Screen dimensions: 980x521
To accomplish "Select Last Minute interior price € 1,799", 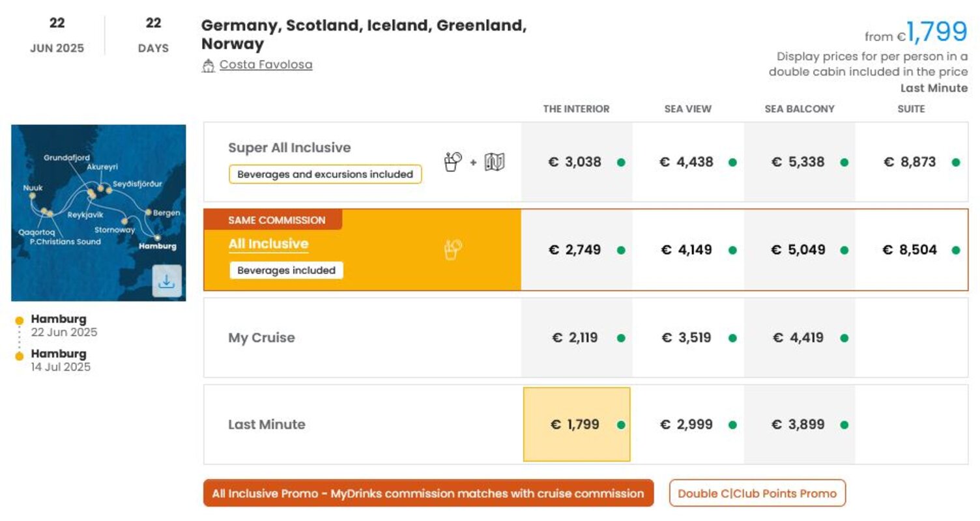I will click(577, 425).
